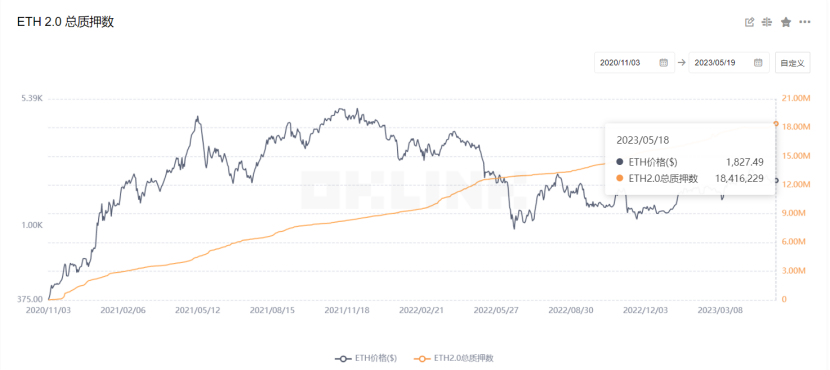The image size is (830, 370).
Task: Open the three-dot more options menu
Action: tap(805, 22)
